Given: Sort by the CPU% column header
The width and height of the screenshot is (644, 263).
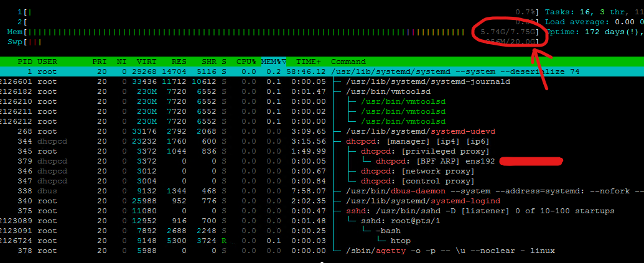Looking at the screenshot, I should click(x=246, y=62).
